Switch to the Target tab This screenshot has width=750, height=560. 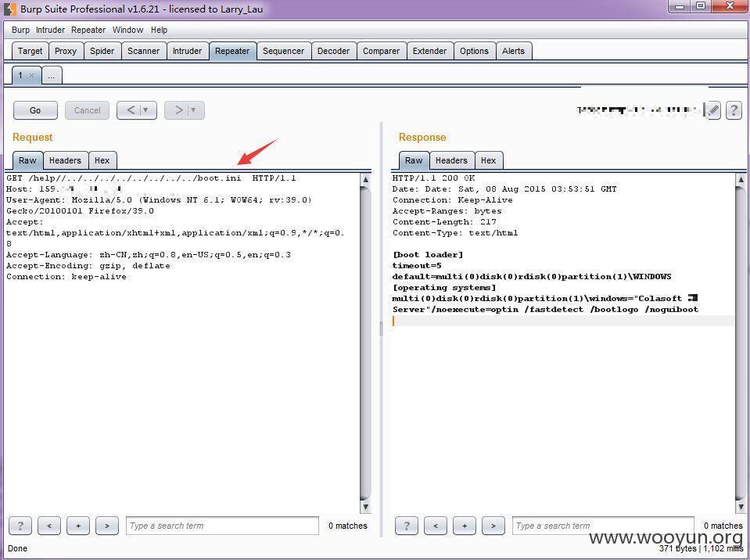(31, 51)
